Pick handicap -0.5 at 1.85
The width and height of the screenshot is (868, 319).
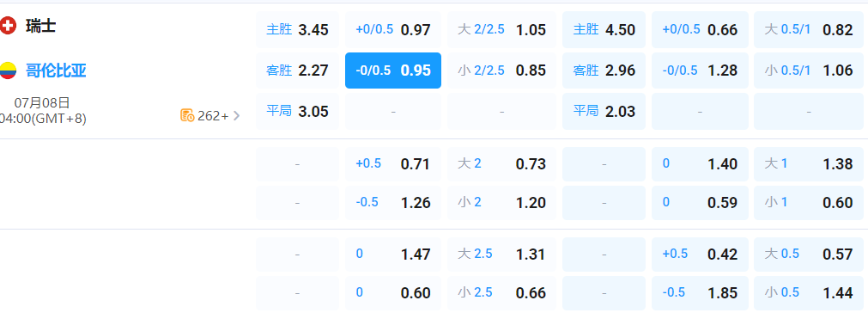click(x=700, y=293)
